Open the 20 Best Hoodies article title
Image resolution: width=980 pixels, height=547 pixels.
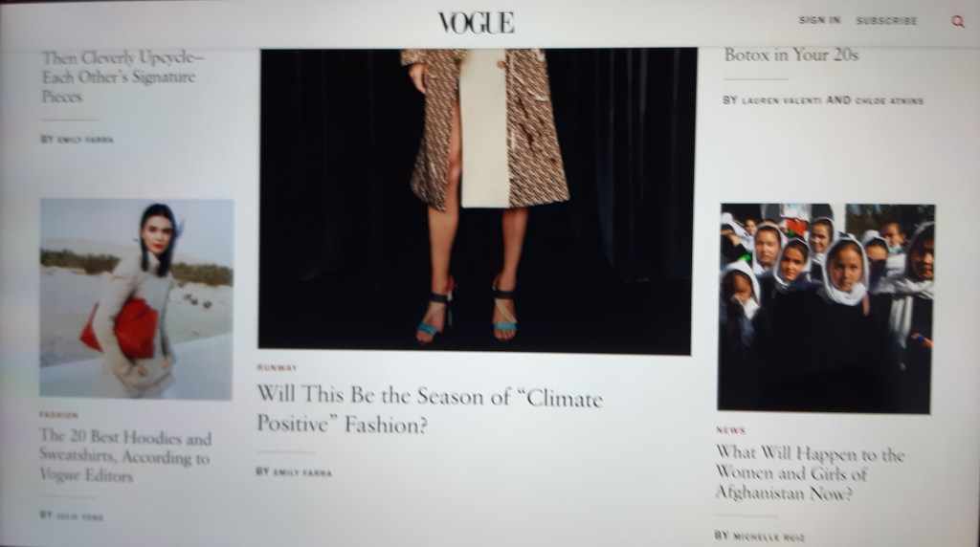point(125,456)
